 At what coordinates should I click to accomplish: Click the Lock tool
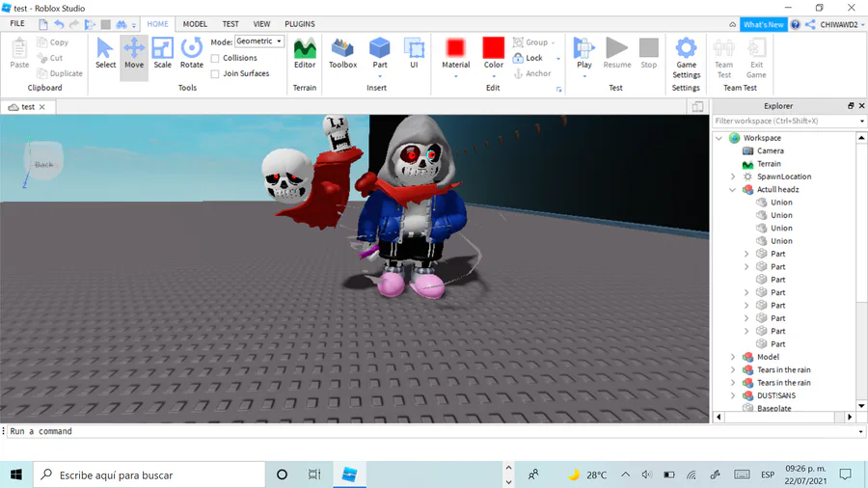(529, 58)
